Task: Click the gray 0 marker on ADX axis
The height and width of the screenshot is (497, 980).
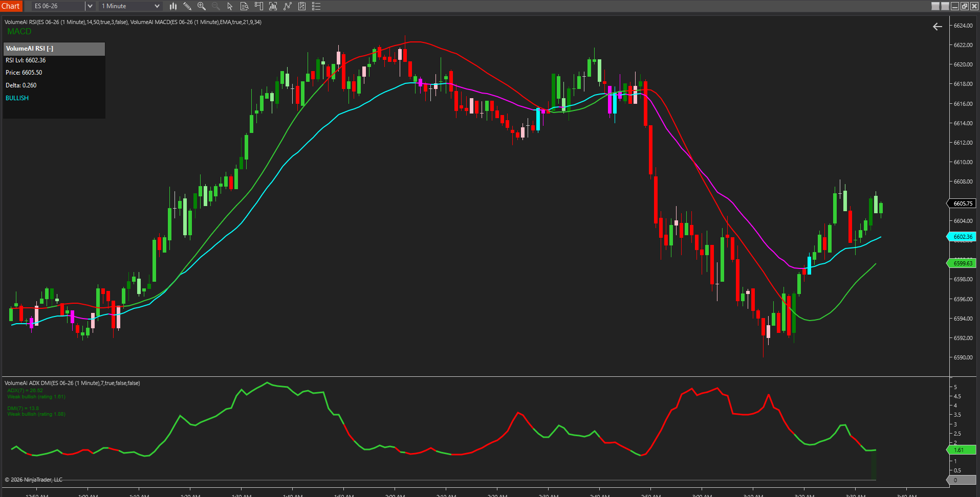Action: point(962,480)
